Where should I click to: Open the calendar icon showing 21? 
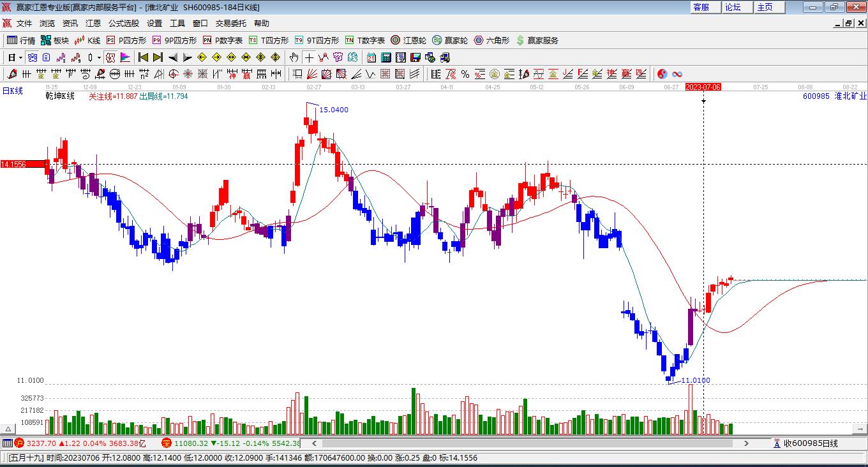(x=371, y=57)
